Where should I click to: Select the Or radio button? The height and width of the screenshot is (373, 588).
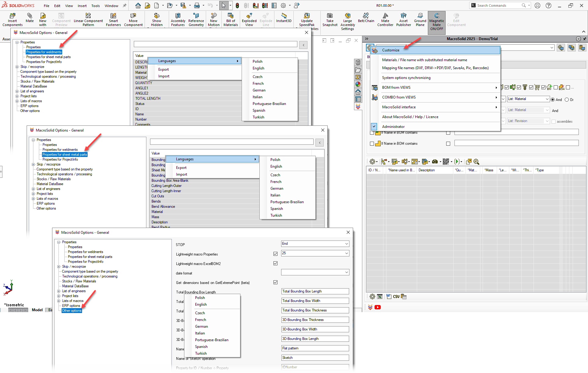pyautogui.click(x=567, y=100)
